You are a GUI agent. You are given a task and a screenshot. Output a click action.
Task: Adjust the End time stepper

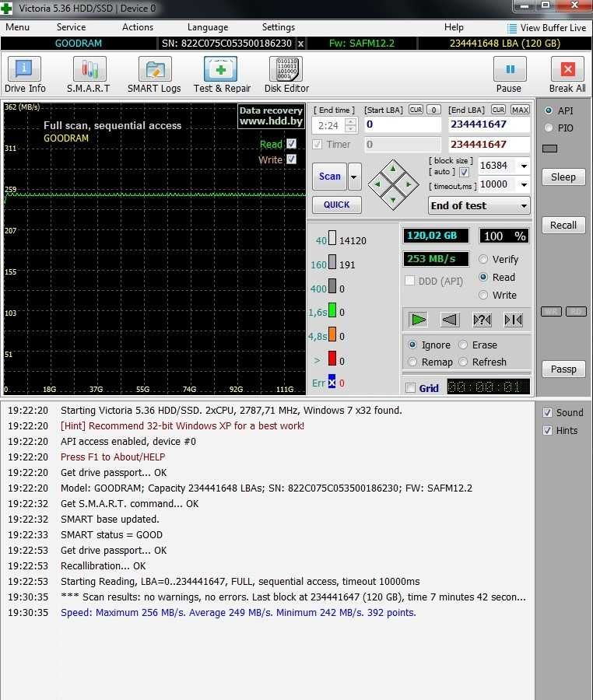point(351,125)
